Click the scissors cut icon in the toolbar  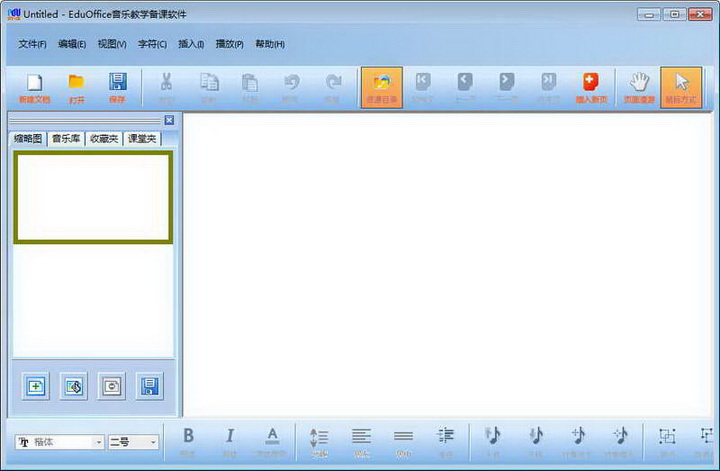(x=166, y=87)
